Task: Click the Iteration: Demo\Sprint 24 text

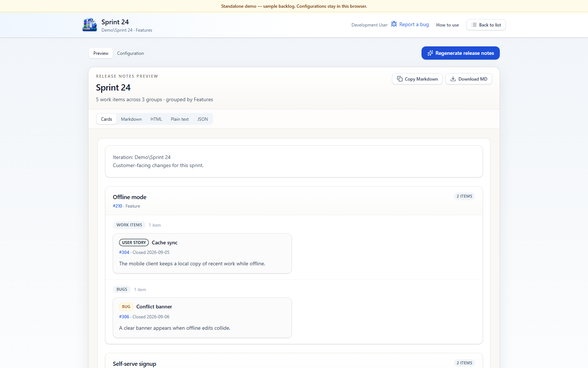Action: click(x=141, y=157)
